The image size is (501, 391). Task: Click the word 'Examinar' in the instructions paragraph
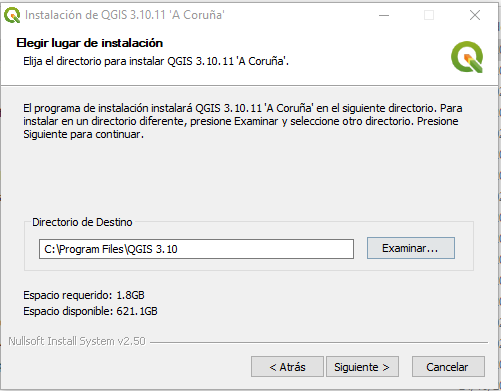(x=256, y=121)
